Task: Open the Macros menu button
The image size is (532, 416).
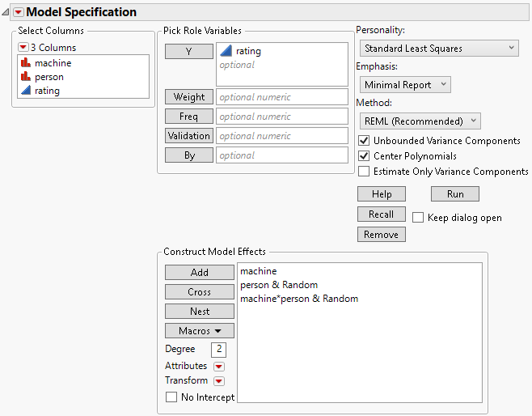Action: (200, 331)
